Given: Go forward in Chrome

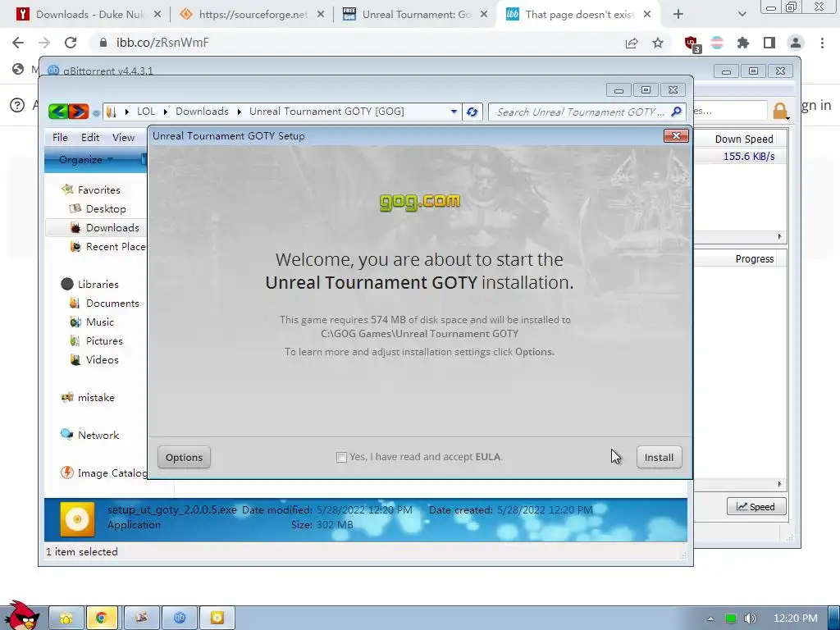Looking at the screenshot, I should [44, 43].
